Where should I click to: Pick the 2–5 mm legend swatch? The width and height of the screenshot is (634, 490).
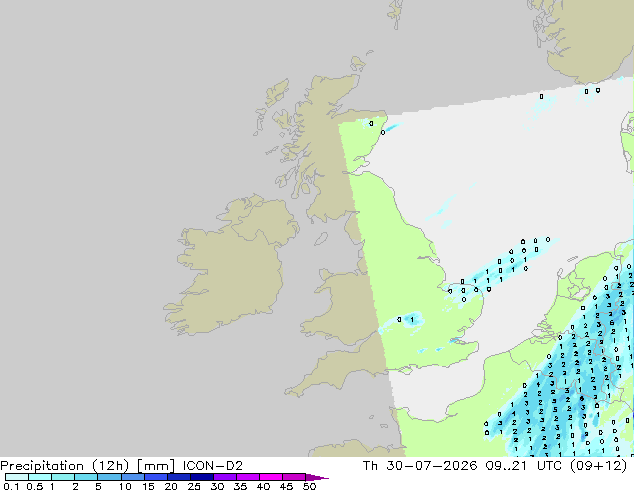(x=86, y=477)
